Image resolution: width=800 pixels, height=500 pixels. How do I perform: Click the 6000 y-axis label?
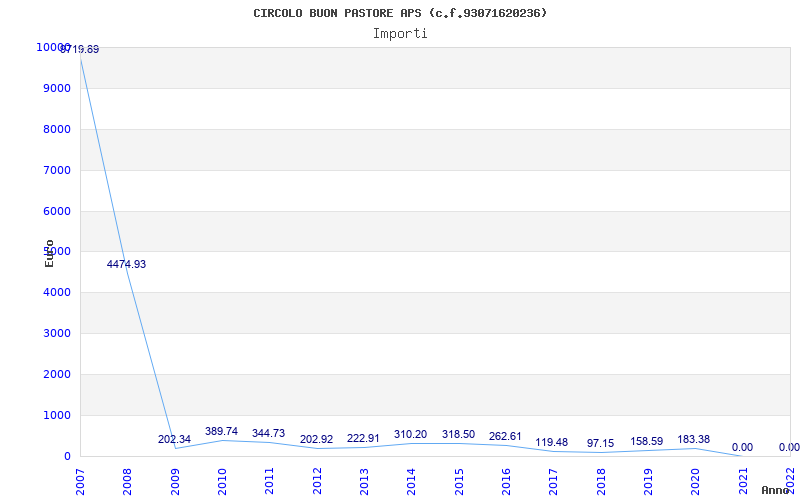(57, 211)
